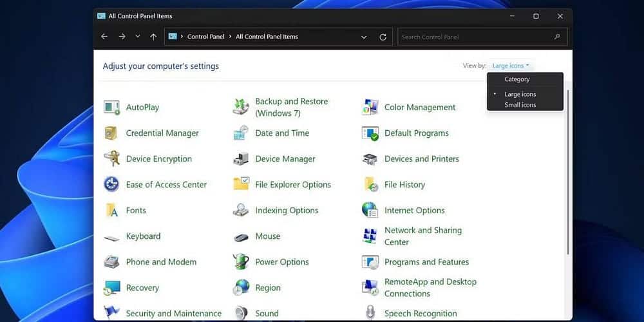The height and width of the screenshot is (322, 644).
Task: Click the File History icon
Action: [x=371, y=184]
